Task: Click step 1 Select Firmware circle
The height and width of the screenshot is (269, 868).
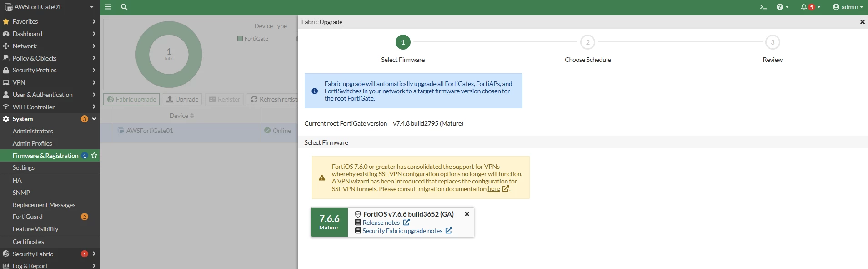Action: tap(403, 42)
